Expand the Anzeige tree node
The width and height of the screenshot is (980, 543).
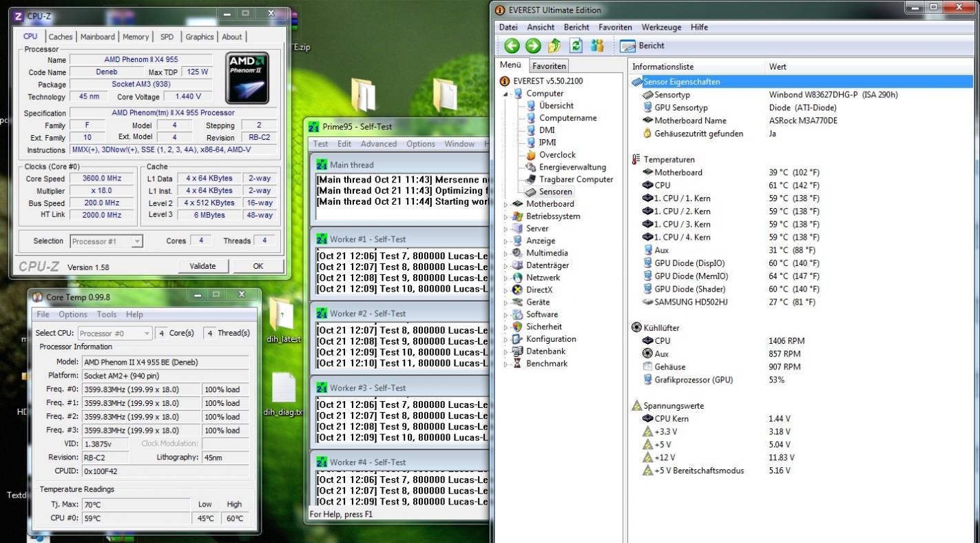click(506, 241)
